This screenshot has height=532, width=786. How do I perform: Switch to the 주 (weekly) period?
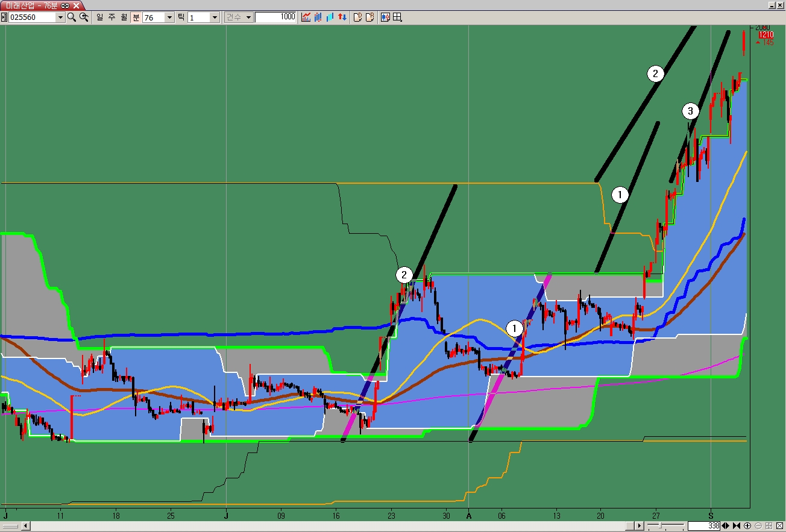tap(112, 17)
